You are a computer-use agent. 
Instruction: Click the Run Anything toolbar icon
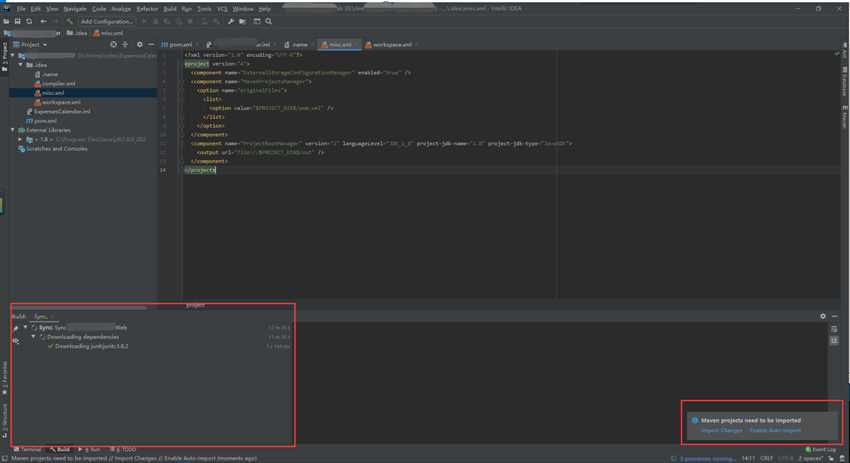[257, 22]
